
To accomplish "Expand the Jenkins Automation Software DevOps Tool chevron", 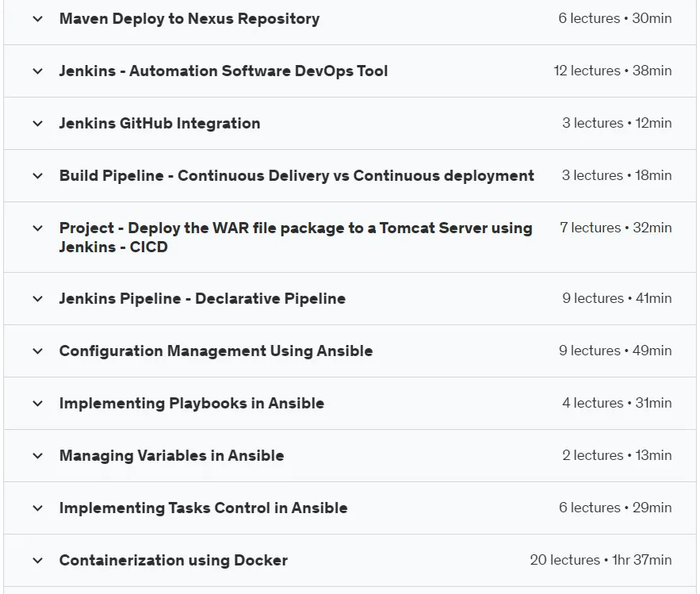I will pos(38,71).
